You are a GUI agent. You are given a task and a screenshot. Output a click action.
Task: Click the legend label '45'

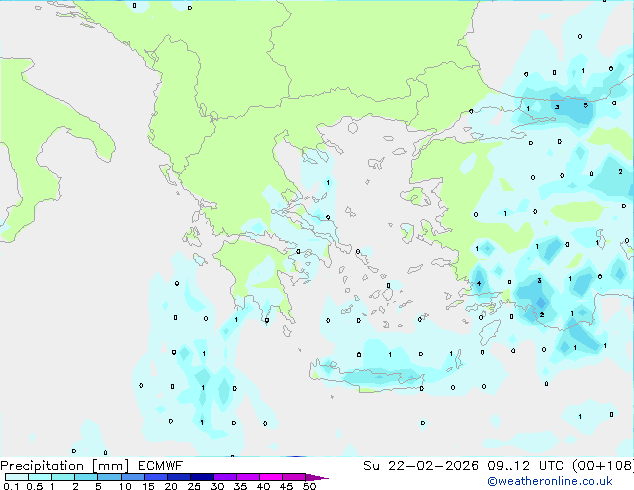click(x=287, y=486)
